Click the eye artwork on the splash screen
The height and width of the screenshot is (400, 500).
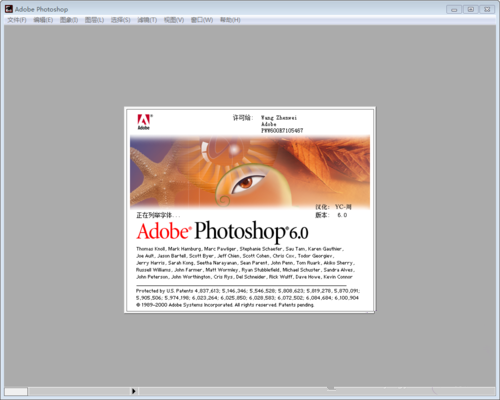247,184
